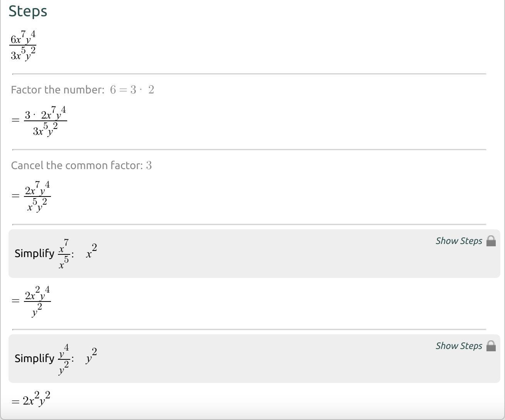505x420 pixels.
Task: Select the factored fraction with 3 · 2x⁷y⁴
Action: point(45,121)
